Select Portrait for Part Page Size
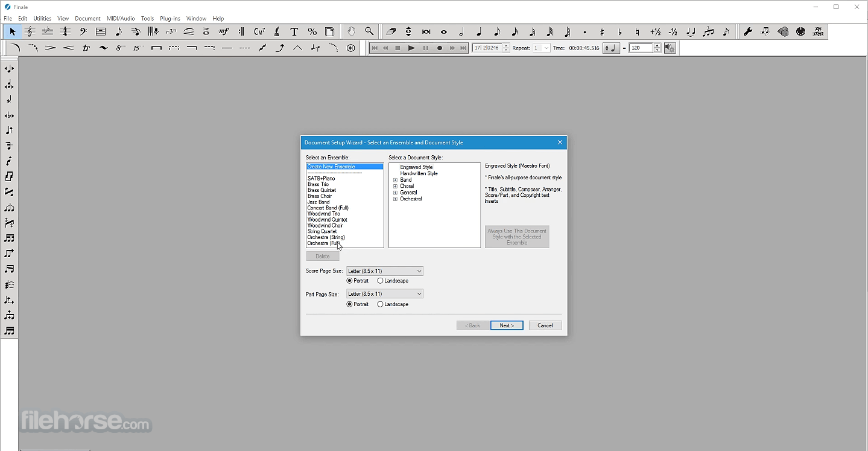868x451 pixels. pyautogui.click(x=358, y=304)
